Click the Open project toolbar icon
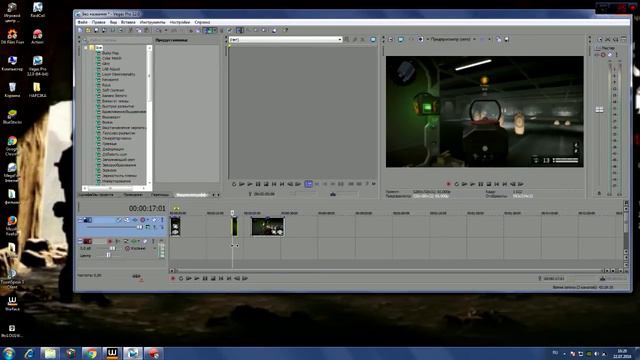 [88, 30]
